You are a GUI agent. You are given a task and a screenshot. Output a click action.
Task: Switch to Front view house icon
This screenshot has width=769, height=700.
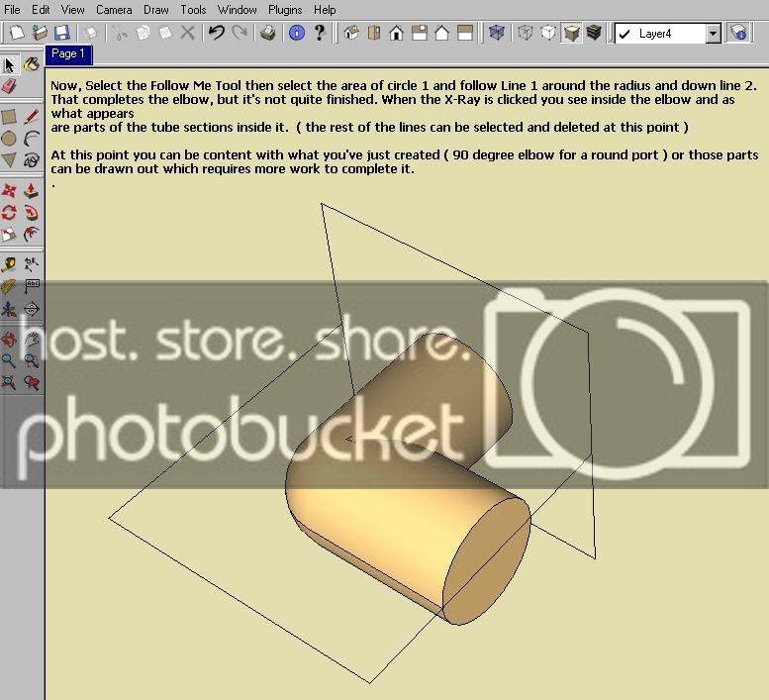click(x=396, y=33)
